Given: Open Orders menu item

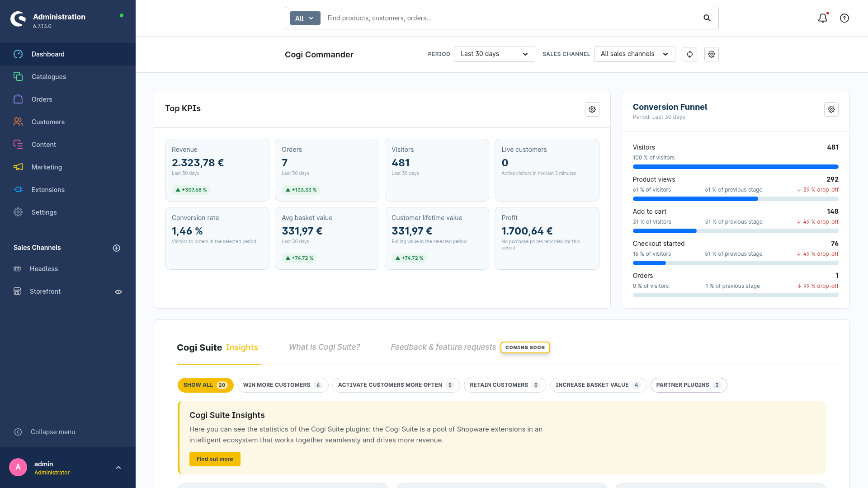Looking at the screenshot, I should (68, 99).
